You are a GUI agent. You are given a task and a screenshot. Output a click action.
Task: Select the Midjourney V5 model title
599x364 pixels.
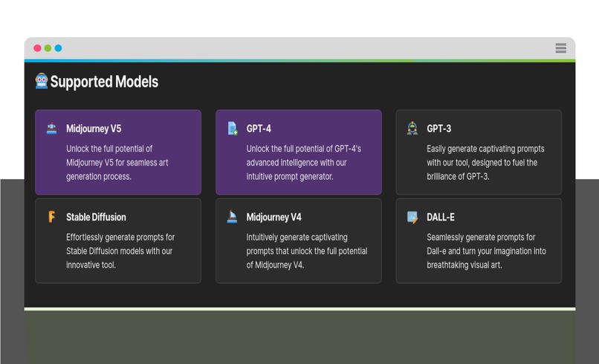pyautogui.click(x=94, y=129)
